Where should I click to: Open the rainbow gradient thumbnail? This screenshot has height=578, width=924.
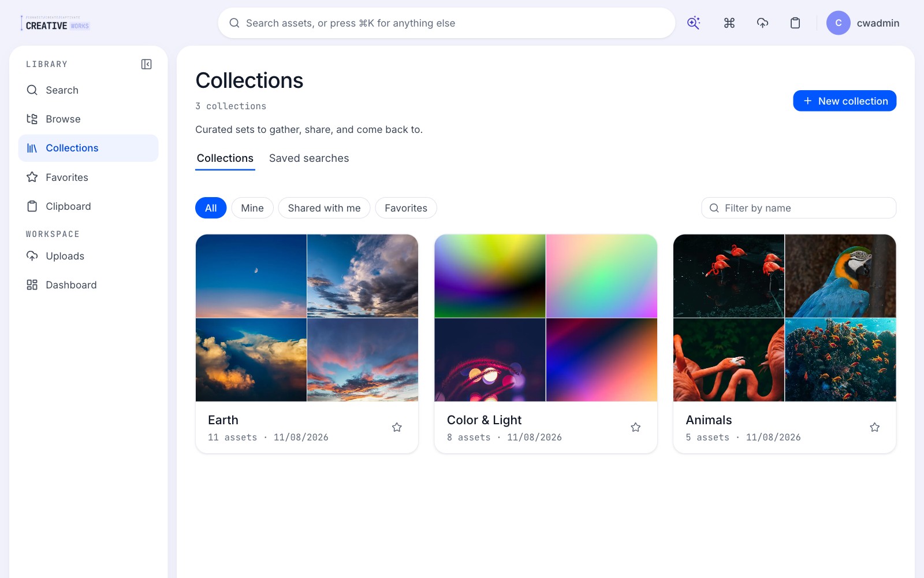pos(490,276)
